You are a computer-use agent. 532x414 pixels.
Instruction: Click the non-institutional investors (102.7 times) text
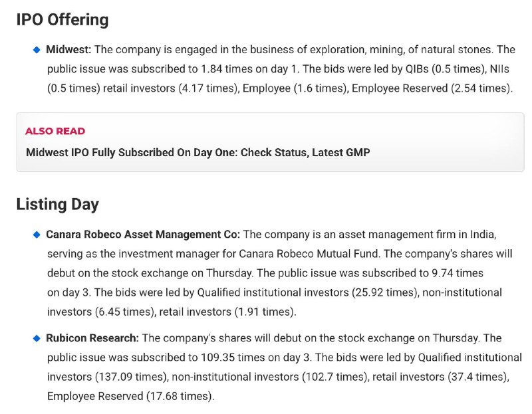pos(268,377)
